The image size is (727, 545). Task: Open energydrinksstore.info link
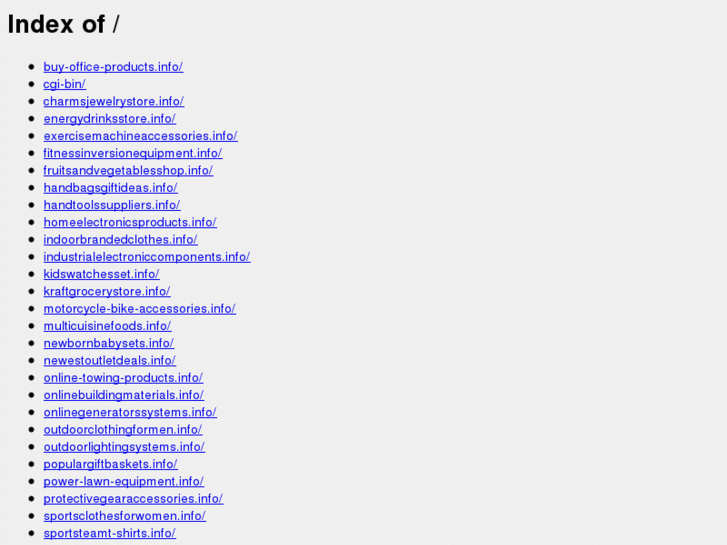[x=109, y=119]
